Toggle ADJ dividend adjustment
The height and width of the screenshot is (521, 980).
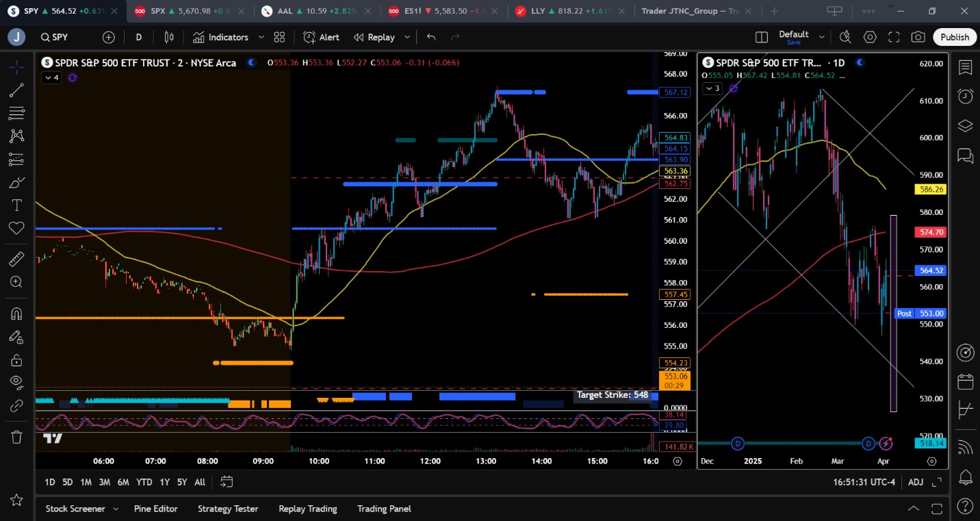pos(916,482)
